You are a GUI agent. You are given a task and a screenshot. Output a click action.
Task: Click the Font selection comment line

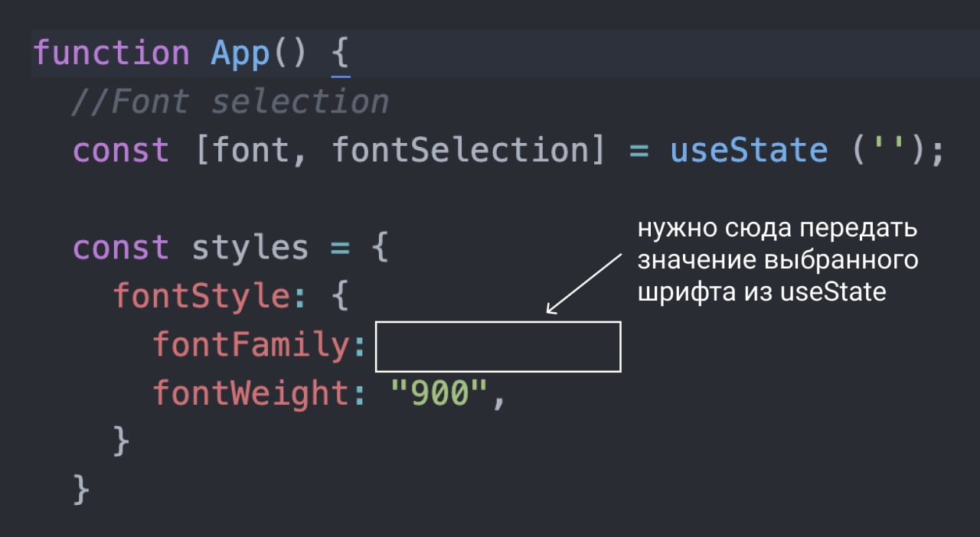(x=230, y=102)
